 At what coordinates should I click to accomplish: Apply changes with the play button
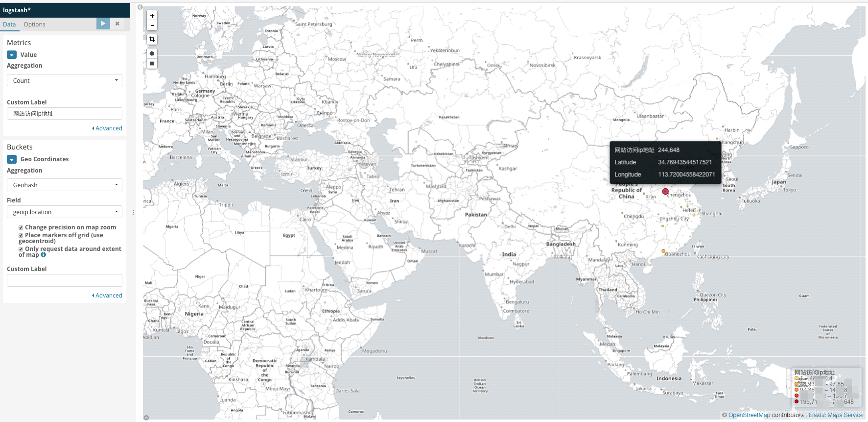pos(103,23)
